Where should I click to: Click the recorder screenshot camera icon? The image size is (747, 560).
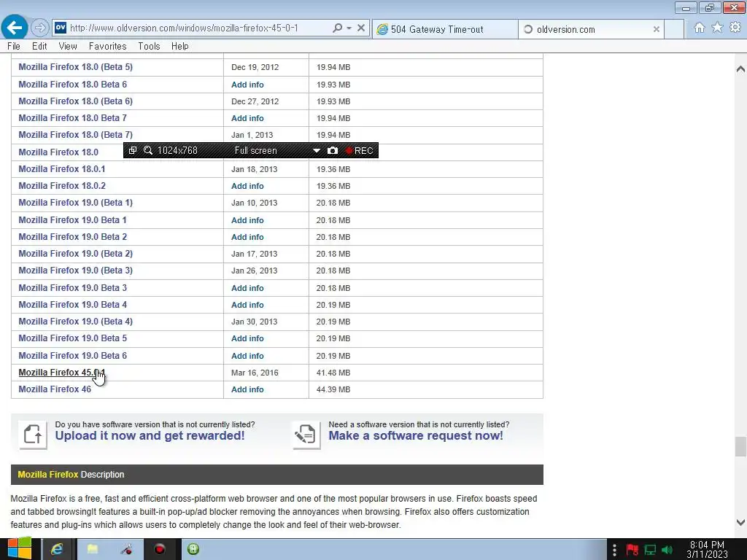[333, 150]
